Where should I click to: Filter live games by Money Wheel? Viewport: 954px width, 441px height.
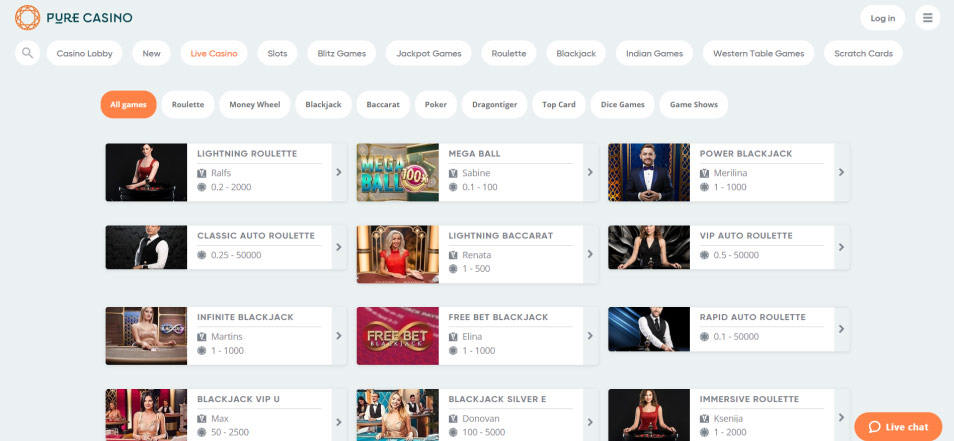pyautogui.click(x=255, y=104)
